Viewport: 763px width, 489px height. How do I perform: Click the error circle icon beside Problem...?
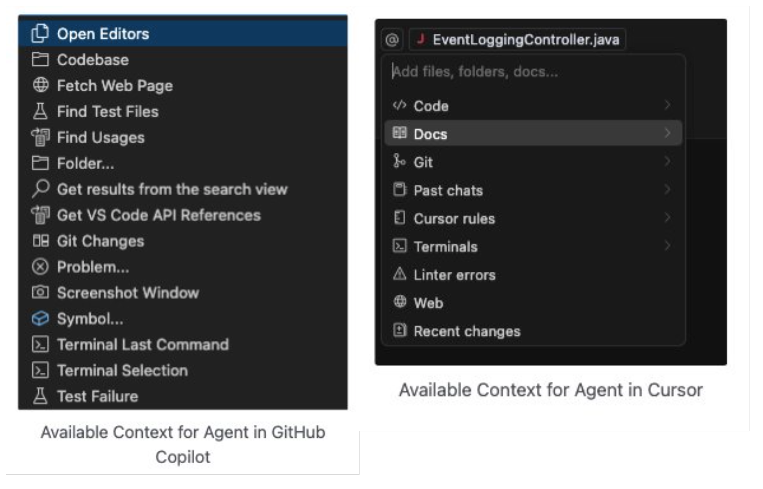(40, 267)
